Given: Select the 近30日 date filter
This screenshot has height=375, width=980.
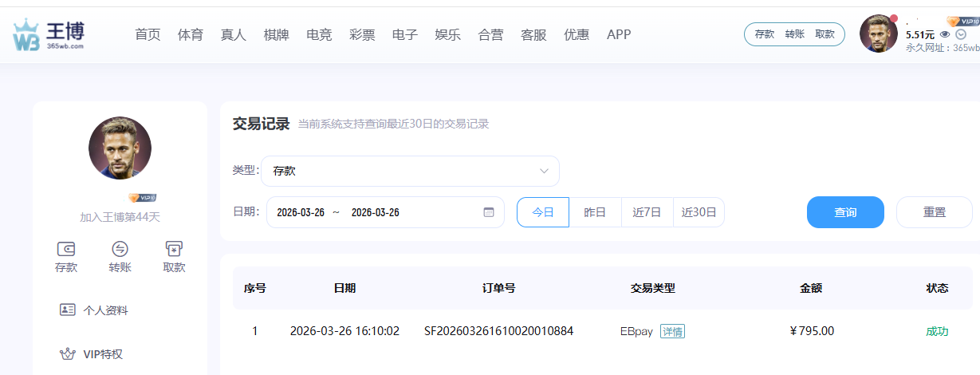Looking at the screenshot, I should pyautogui.click(x=699, y=212).
